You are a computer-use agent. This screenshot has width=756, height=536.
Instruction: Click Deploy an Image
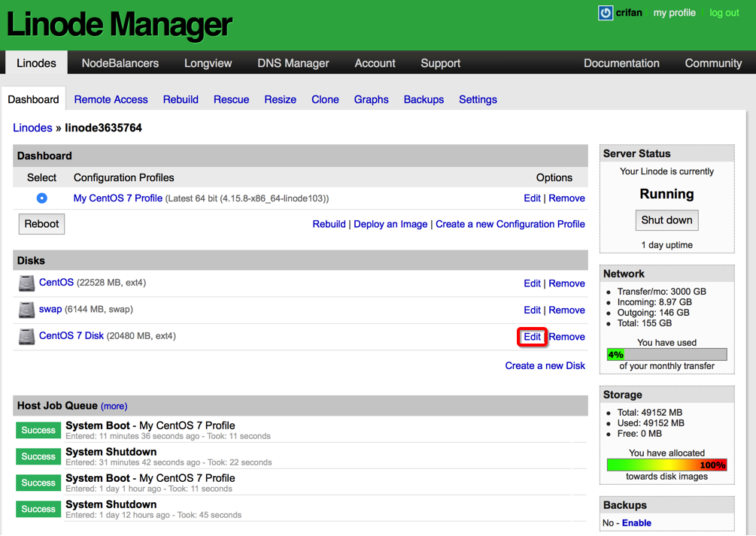pos(390,224)
